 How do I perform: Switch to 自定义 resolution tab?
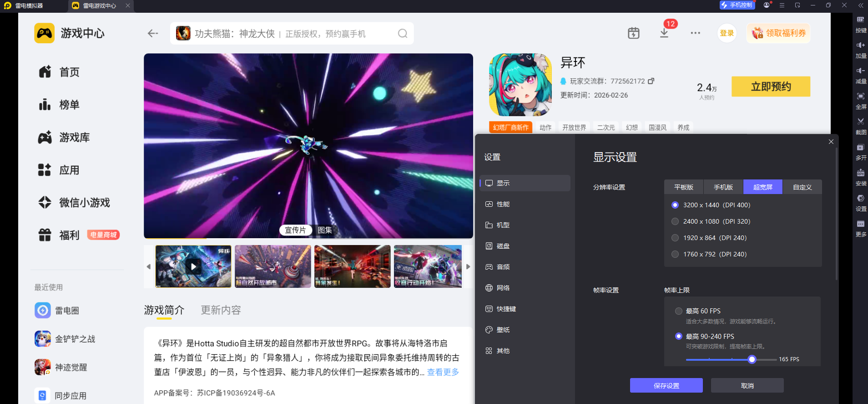[x=802, y=187]
